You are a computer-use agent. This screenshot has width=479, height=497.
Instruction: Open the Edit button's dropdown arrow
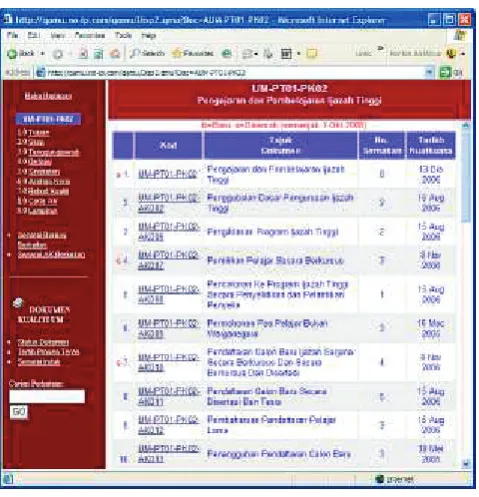299,53
